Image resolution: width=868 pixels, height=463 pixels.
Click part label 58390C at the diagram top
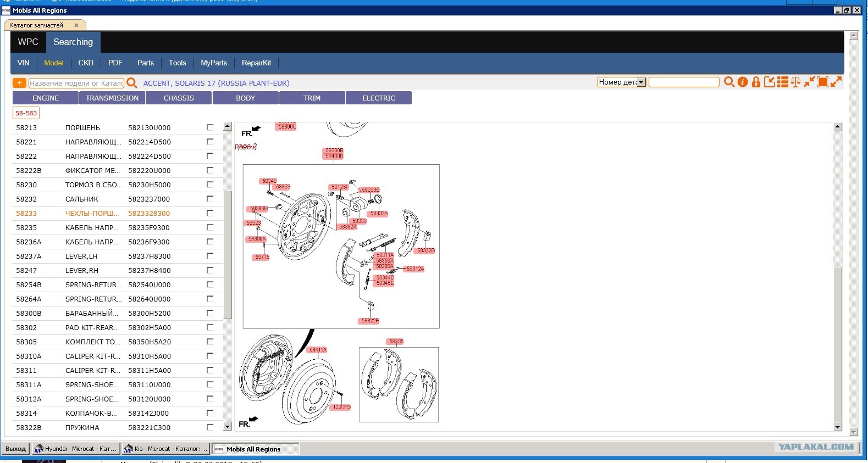(x=287, y=127)
